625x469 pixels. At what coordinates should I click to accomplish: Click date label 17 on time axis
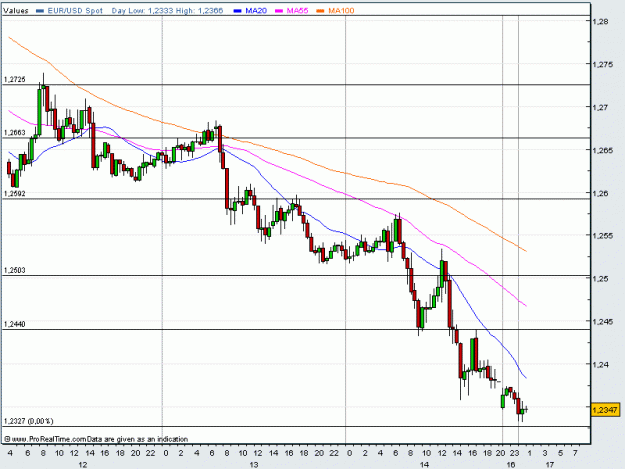[x=550, y=465]
